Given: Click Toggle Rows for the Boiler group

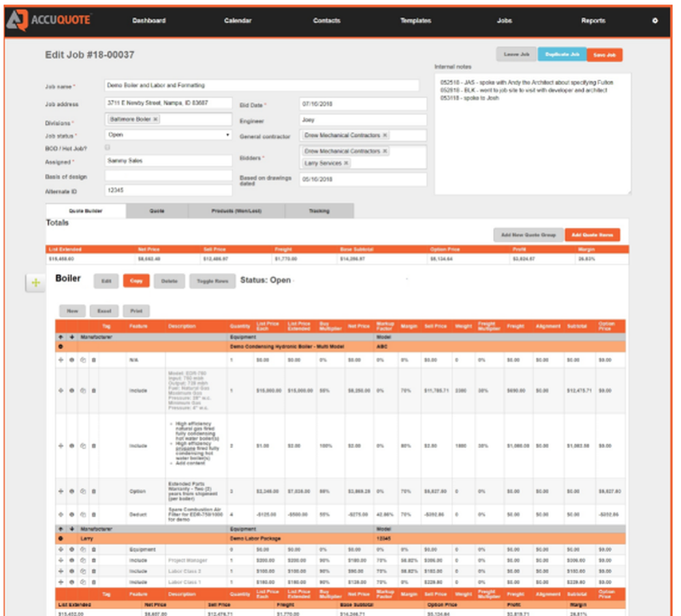Looking at the screenshot, I should (212, 281).
